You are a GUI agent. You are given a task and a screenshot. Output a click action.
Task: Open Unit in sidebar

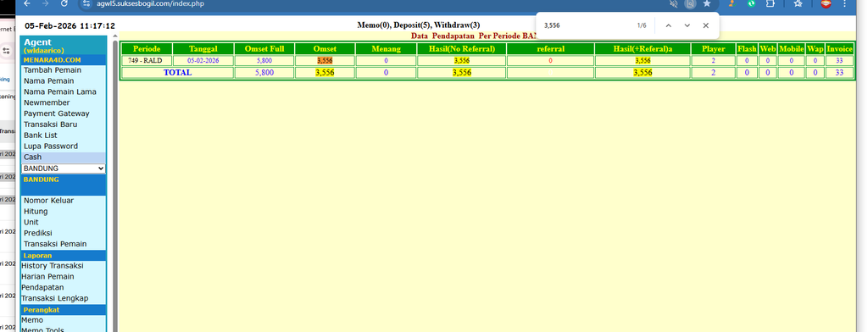point(31,222)
